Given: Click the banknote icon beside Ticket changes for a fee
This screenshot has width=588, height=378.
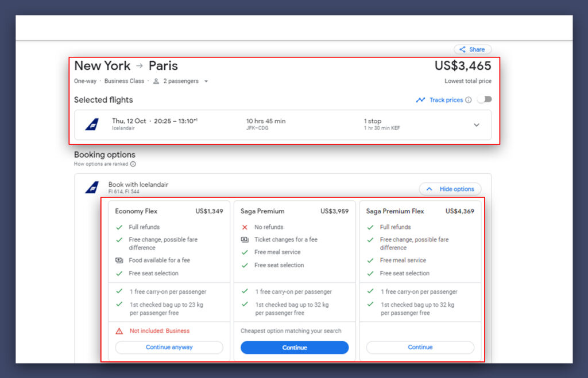Looking at the screenshot, I should [245, 239].
